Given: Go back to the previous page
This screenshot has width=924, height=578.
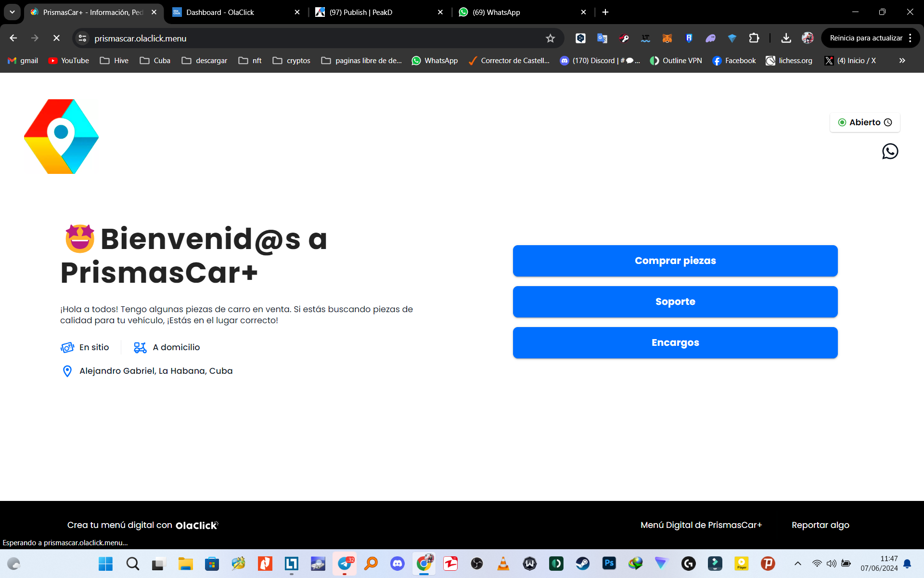Looking at the screenshot, I should [13, 38].
